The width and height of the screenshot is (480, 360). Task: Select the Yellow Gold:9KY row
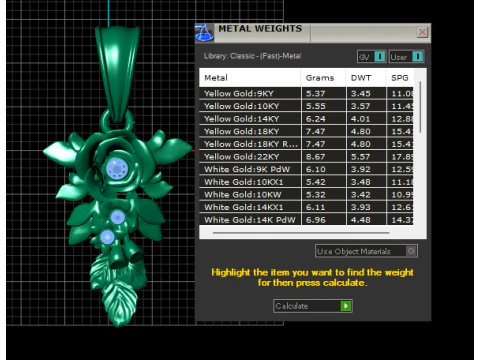306,93
